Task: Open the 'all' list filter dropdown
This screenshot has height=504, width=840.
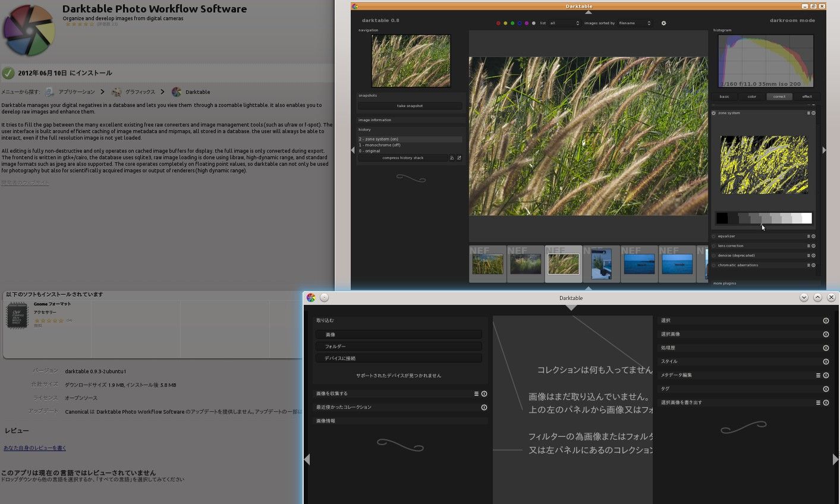Action: click(x=564, y=23)
